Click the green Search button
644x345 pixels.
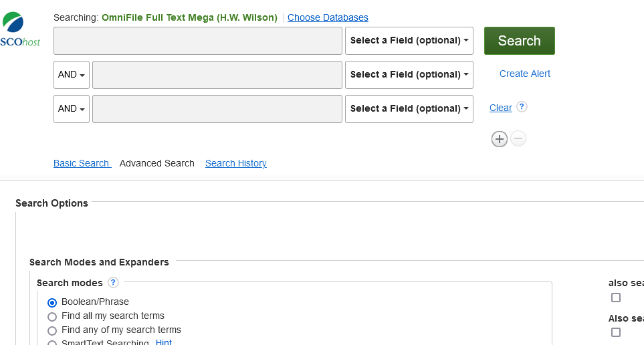click(x=519, y=41)
